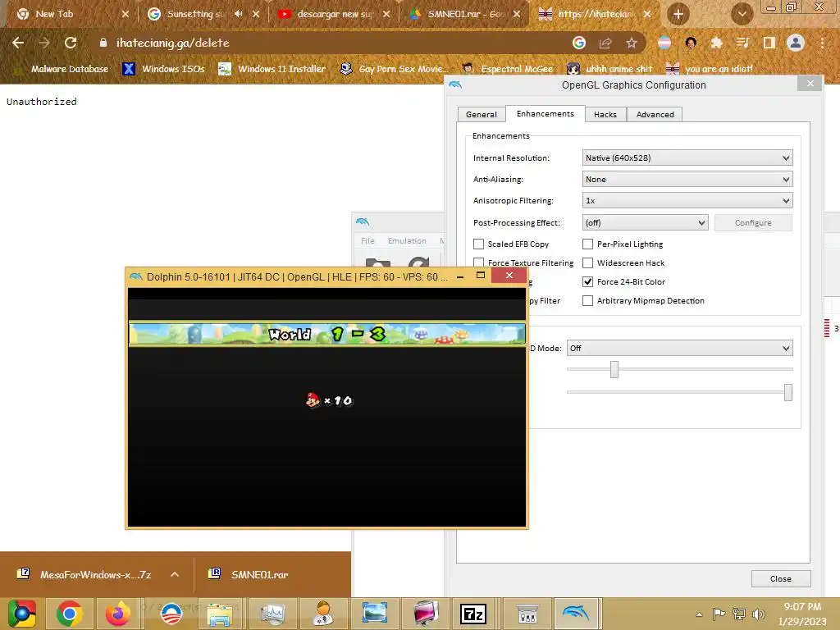Click the lower stereoscopy slider handle
Screen dimensions: 840x630
click(788, 392)
